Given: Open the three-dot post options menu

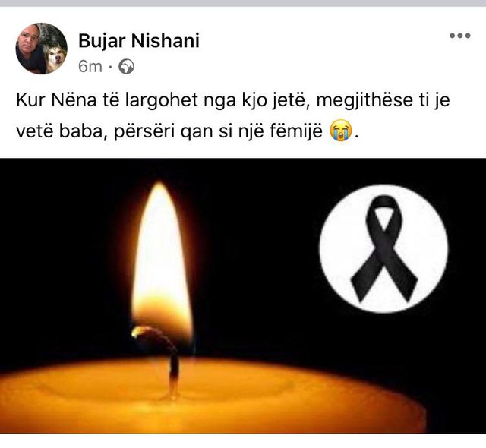Looking at the screenshot, I should [x=460, y=36].
